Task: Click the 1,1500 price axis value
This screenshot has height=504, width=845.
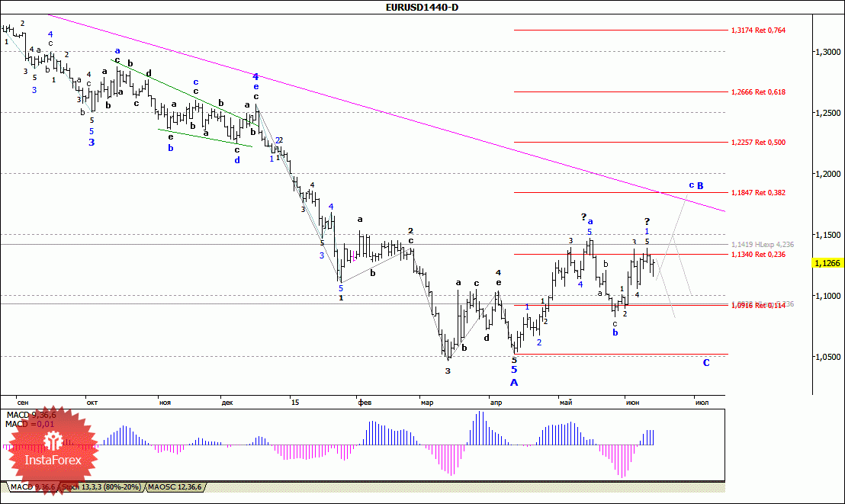Action: 829,235
